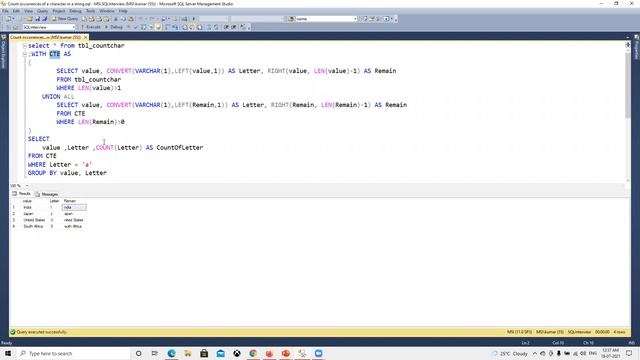The height and width of the screenshot is (360, 640).
Task: Switch to the Messages tab
Action: [x=47, y=194]
